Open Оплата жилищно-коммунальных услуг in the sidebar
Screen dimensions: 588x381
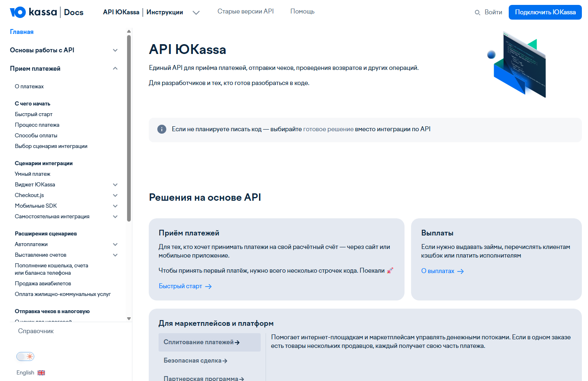click(x=63, y=294)
